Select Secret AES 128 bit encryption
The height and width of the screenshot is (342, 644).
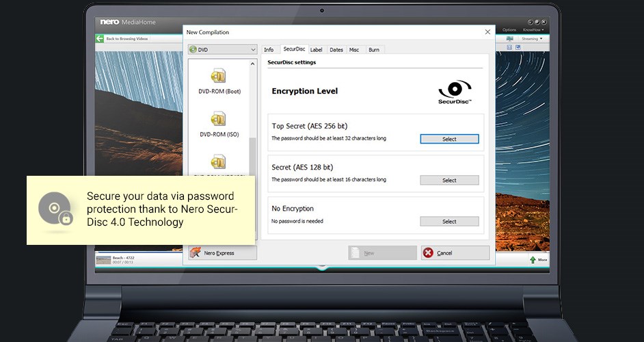pyautogui.click(x=449, y=180)
